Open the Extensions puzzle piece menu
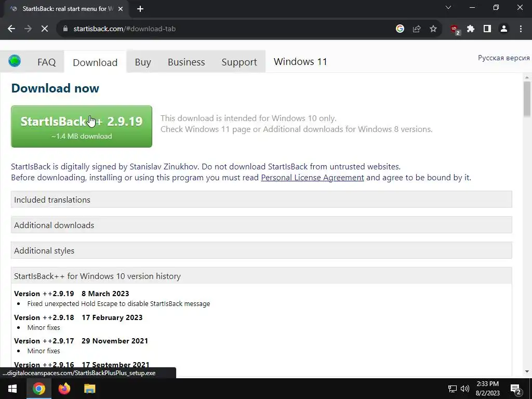 click(x=471, y=29)
